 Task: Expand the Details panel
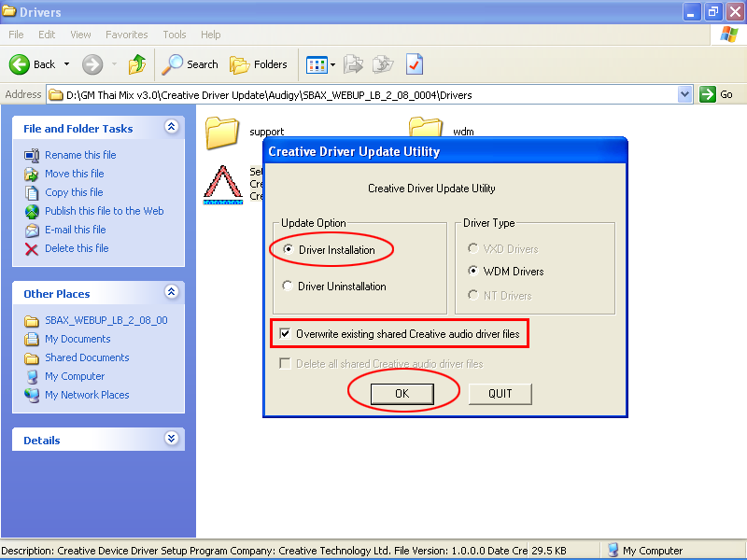click(x=172, y=438)
